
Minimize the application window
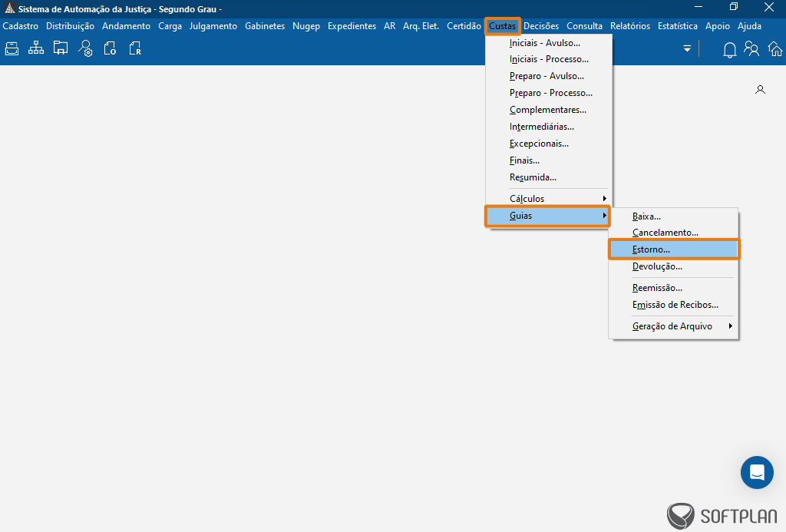698,7
